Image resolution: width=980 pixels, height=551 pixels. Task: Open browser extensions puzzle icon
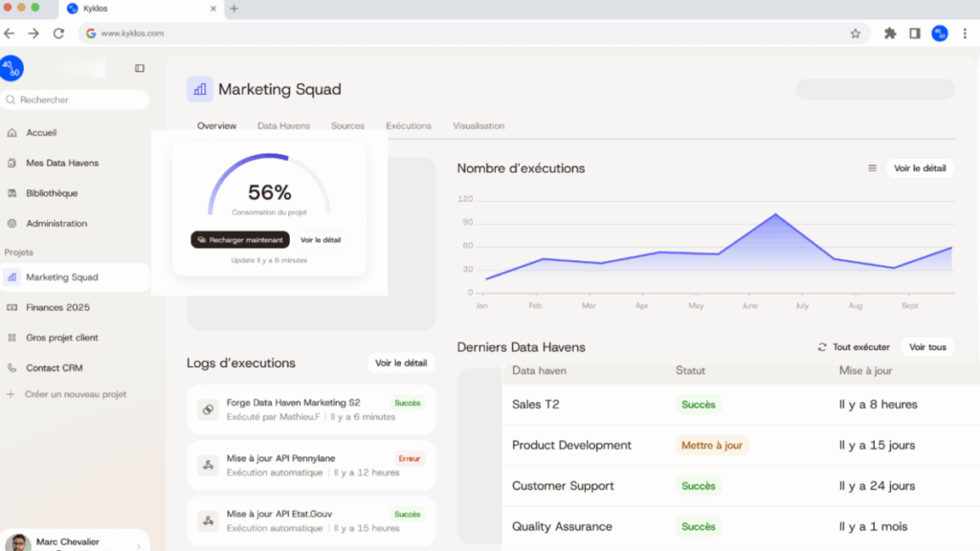point(890,33)
